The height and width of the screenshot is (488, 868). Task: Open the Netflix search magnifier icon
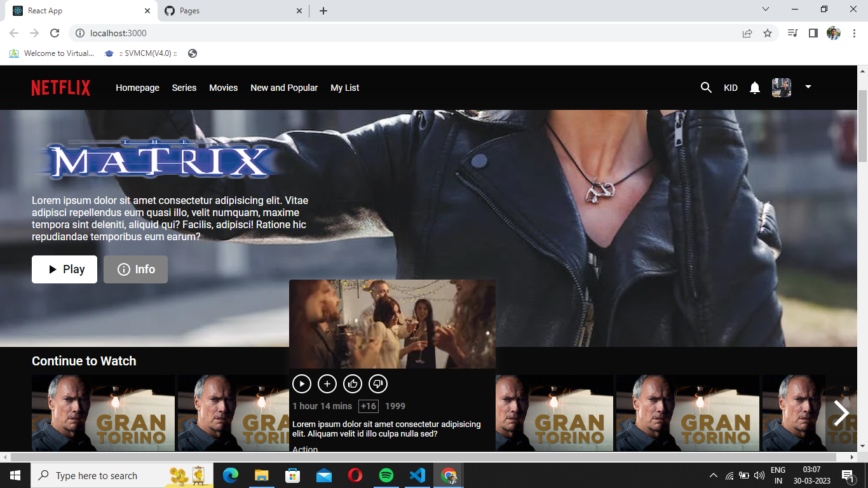706,88
